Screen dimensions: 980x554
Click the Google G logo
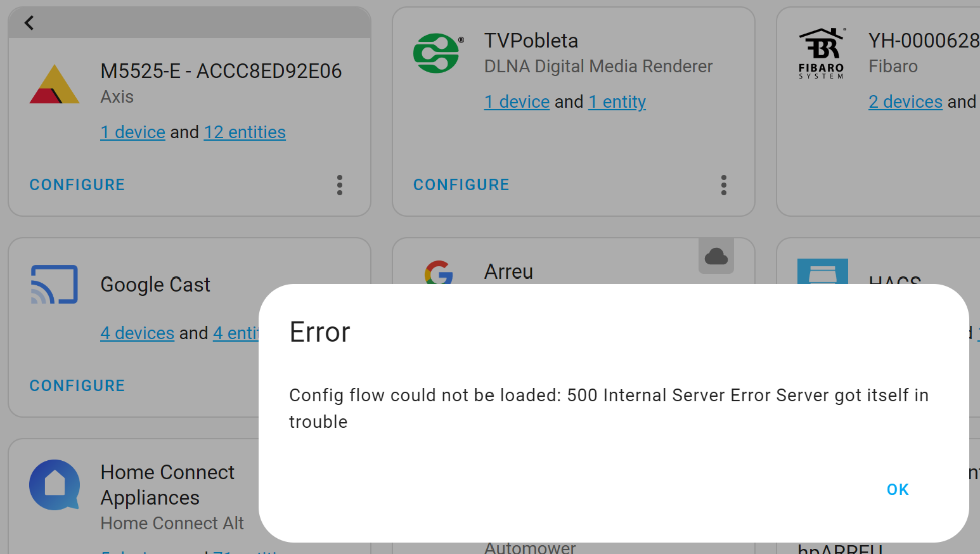point(439,272)
